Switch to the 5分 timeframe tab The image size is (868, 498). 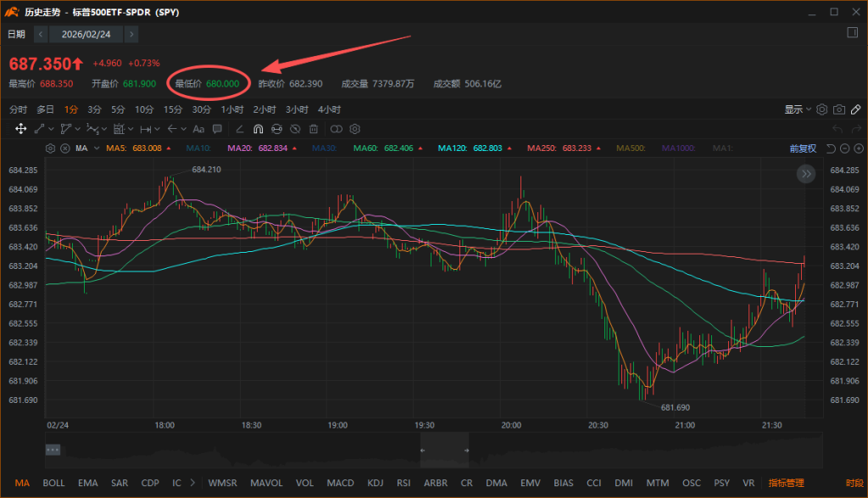point(118,109)
